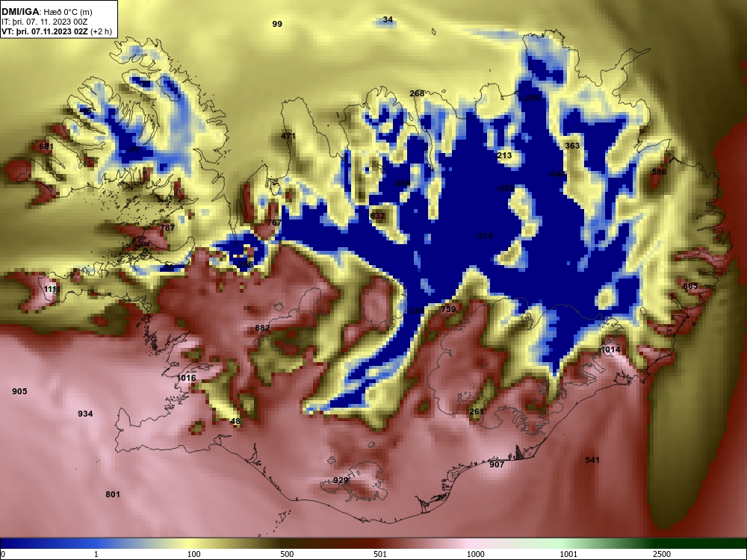Click the map value 363
747x560 pixels.
point(572,146)
